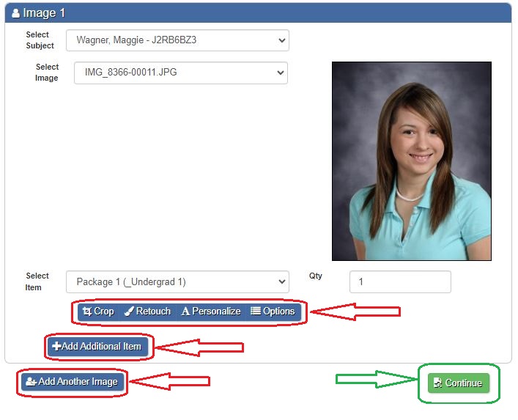Select the Personalize button label
The width and height of the screenshot is (518, 420).
(216, 312)
